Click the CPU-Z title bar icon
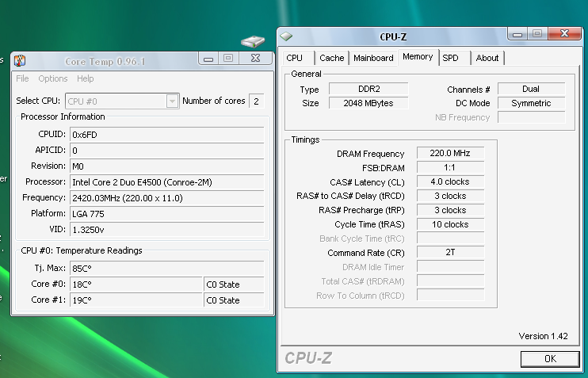 [286, 36]
